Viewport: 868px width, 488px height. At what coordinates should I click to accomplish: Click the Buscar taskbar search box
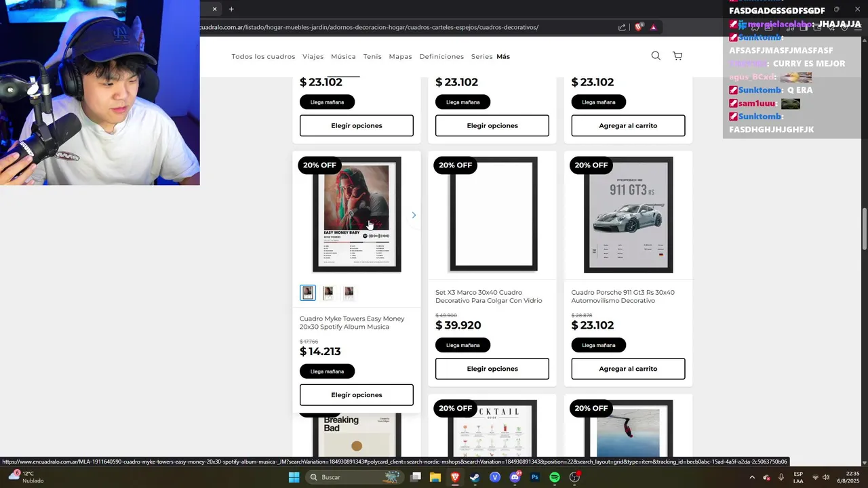coord(354,477)
